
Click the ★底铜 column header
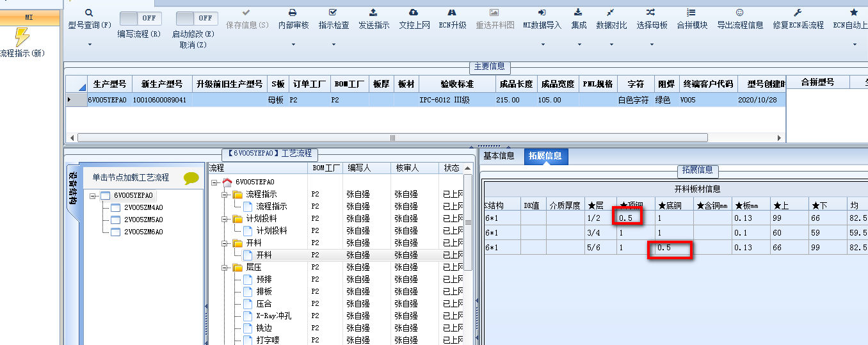click(x=675, y=205)
